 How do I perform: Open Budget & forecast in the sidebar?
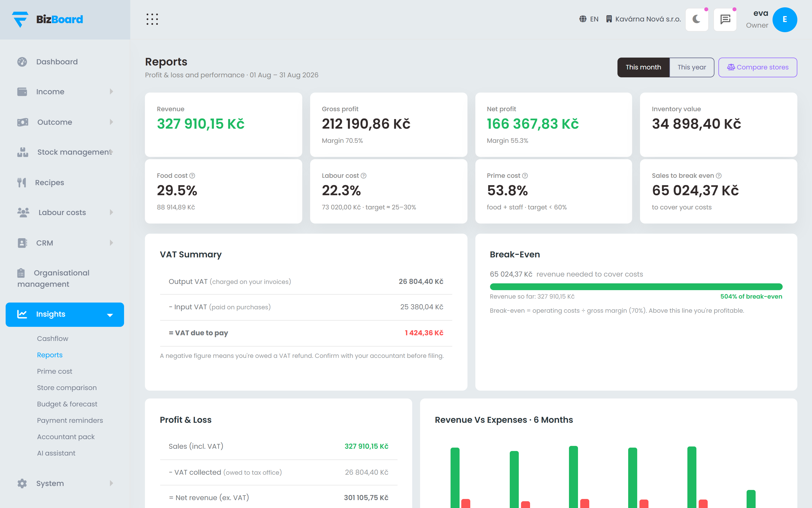coord(67,404)
